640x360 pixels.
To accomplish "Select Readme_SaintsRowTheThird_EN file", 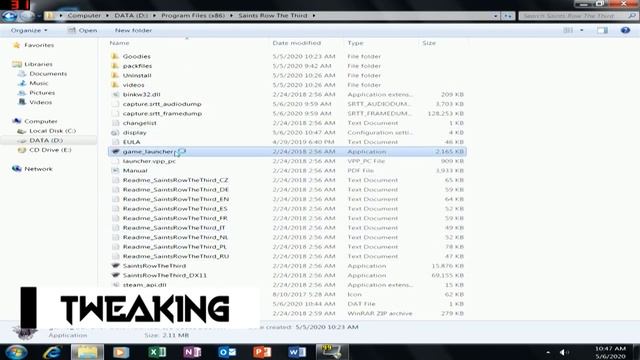I will point(176,199).
